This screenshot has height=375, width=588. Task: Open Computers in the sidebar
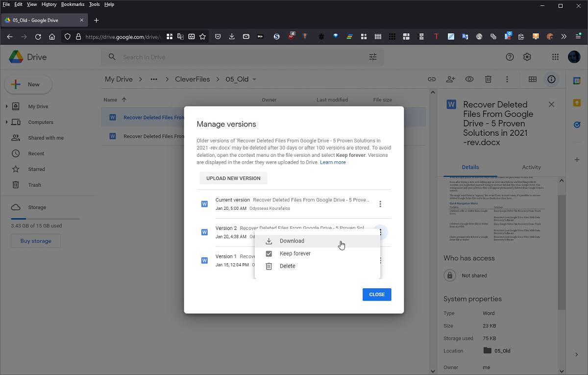point(41,122)
